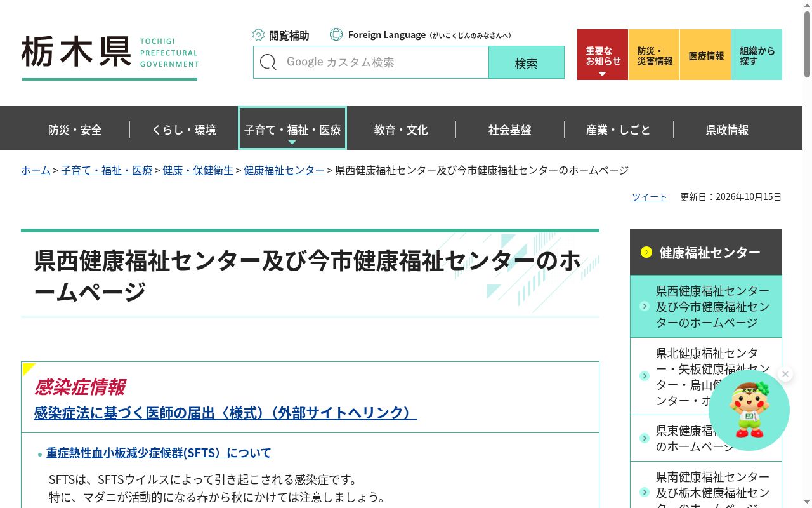This screenshot has width=812, height=508.
Task: Click chevron beside 県東健康福祉センター sidebar item
Action: [x=645, y=438]
